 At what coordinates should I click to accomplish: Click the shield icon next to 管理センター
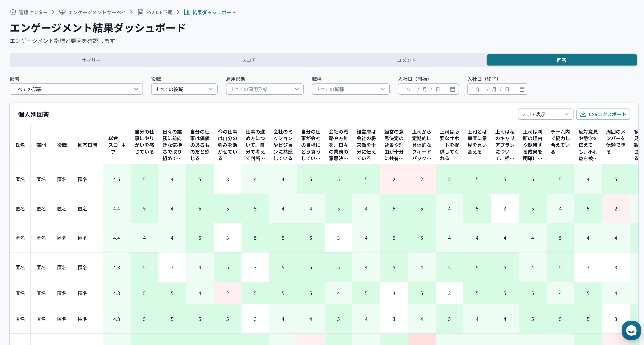click(x=13, y=12)
